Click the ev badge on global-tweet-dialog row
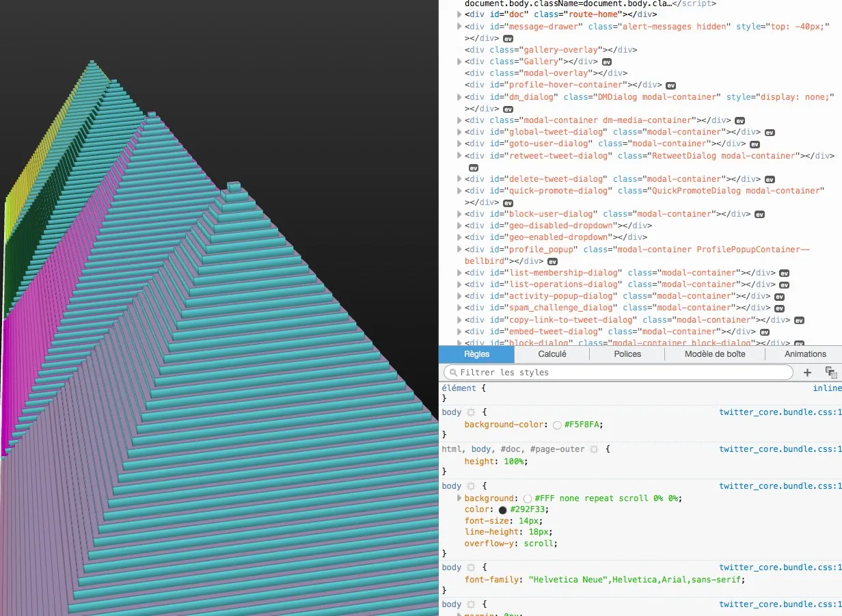Screen dimensions: 842x616 tap(770, 132)
